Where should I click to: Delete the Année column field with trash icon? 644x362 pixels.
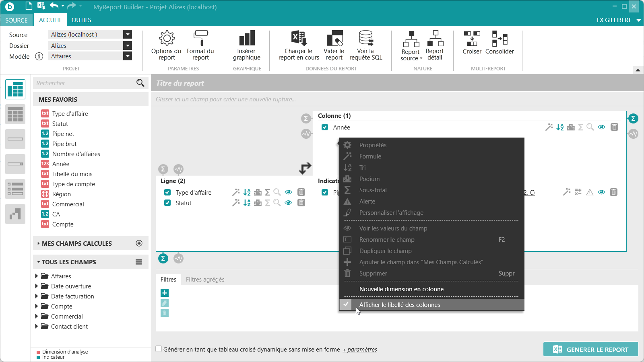[614, 127]
